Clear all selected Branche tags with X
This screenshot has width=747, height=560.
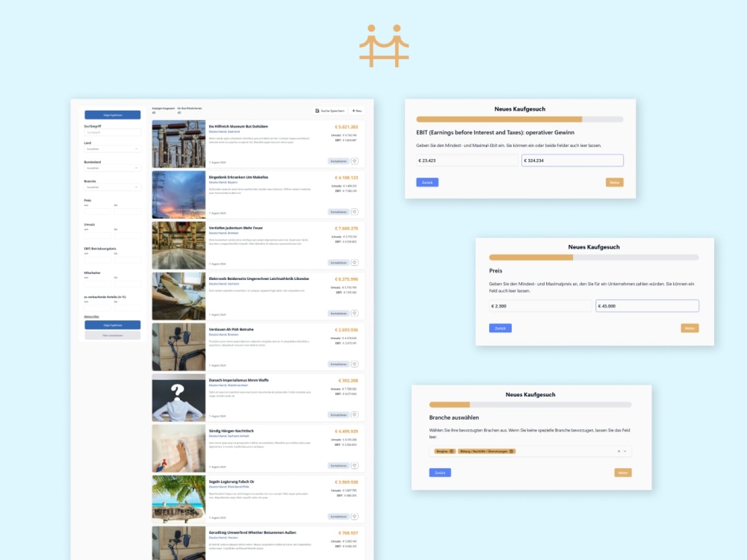619,452
